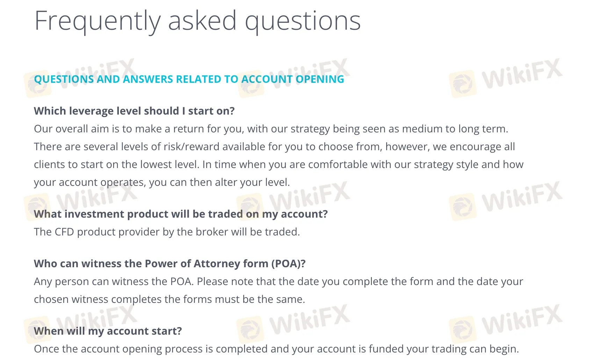Click the WikiFX watermark logo at top left
The width and height of the screenshot is (599, 364).
click(x=80, y=78)
